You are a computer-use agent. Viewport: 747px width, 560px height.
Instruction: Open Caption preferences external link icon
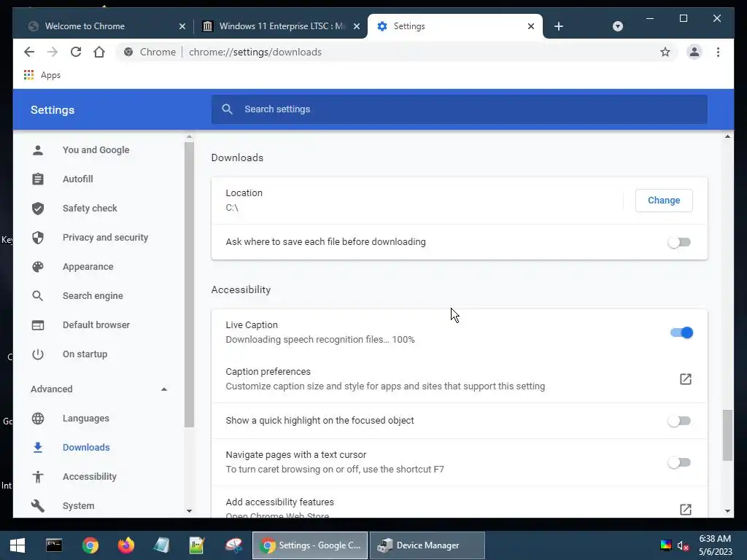[x=685, y=379]
